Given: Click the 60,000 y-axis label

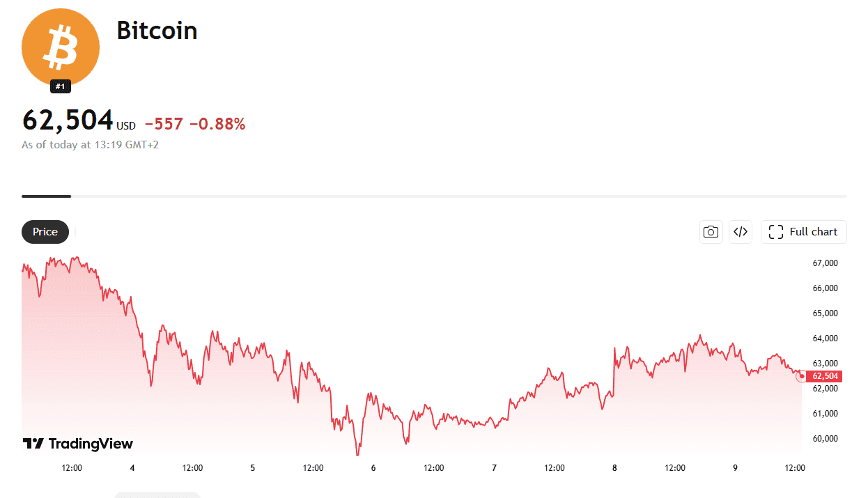Looking at the screenshot, I should point(825,439).
